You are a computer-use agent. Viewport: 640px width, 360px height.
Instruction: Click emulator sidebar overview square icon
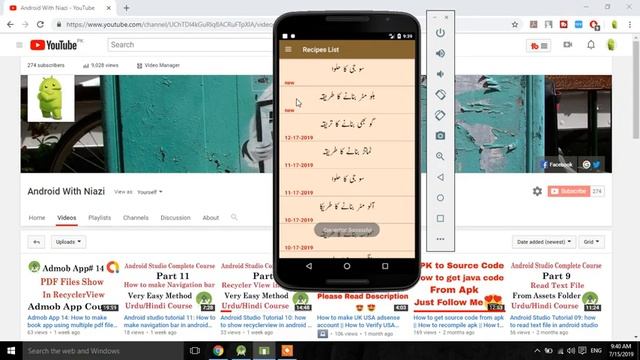point(440,218)
